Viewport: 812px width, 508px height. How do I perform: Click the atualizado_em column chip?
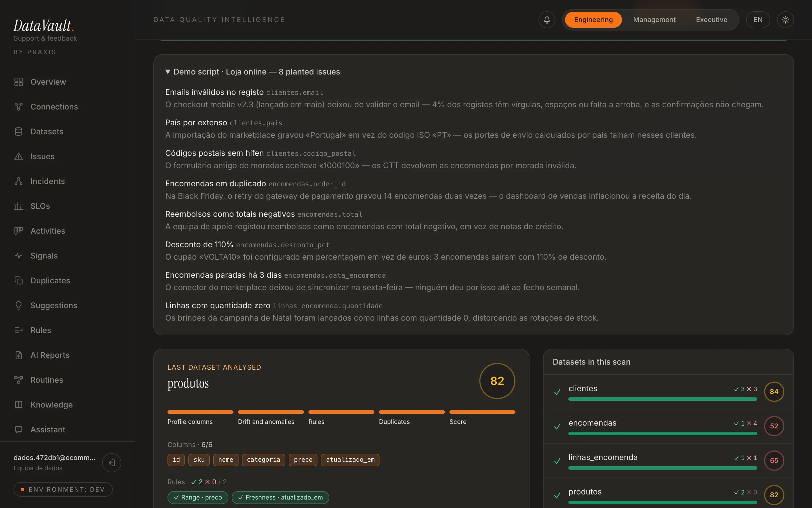tap(350, 460)
